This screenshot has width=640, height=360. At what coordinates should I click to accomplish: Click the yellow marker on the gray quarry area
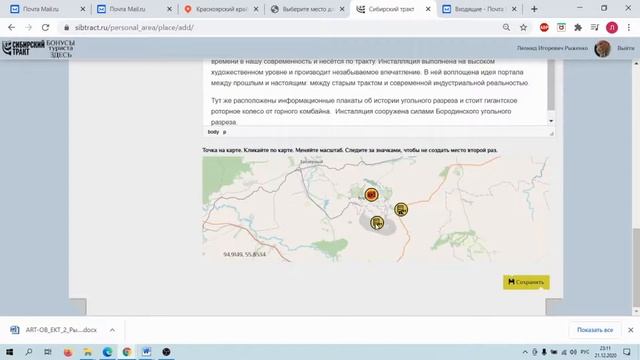point(377,223)
